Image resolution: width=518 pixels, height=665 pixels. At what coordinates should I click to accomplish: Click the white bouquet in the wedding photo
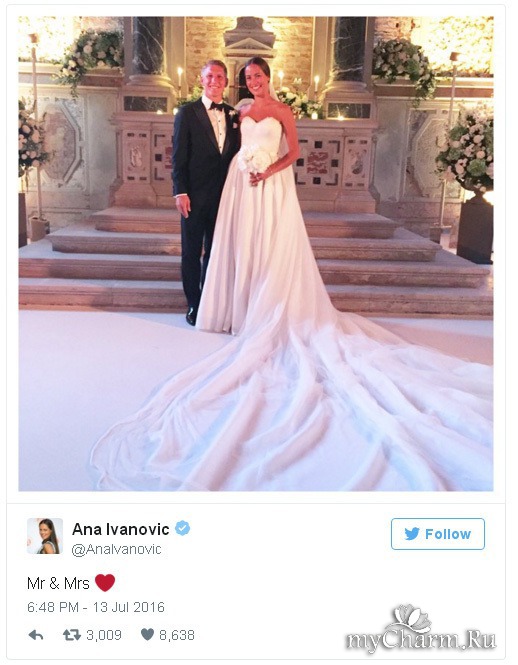(253, 159)
